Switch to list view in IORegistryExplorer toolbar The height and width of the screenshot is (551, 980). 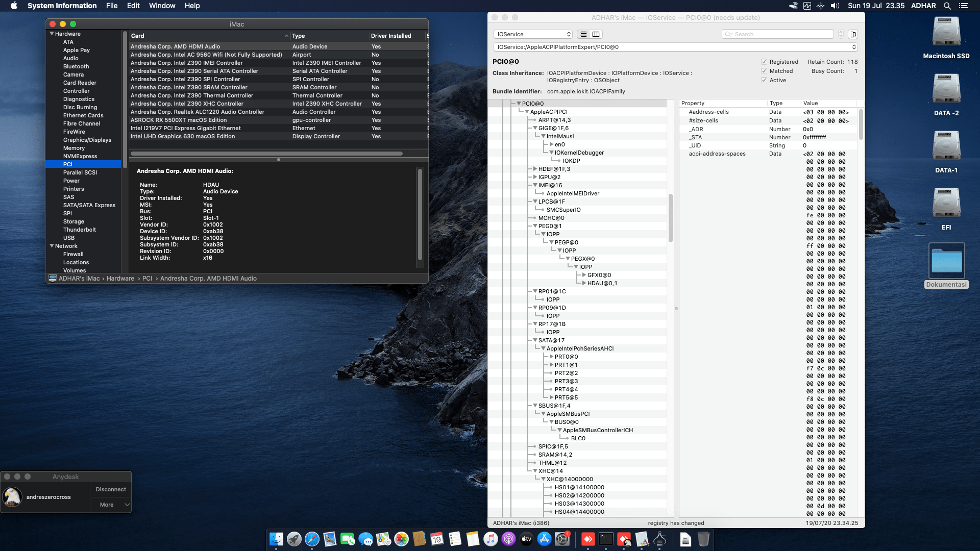click(583, 34)
